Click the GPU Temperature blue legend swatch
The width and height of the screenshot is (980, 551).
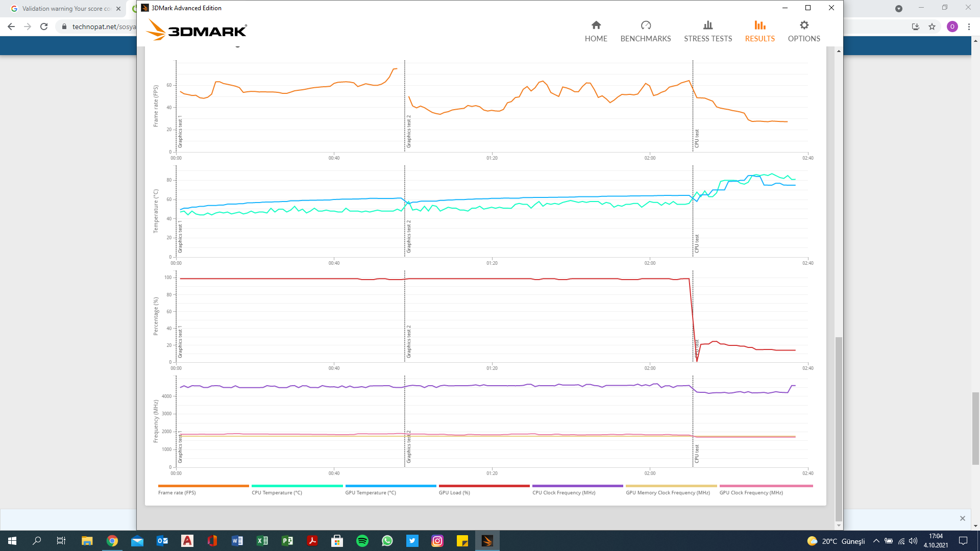(390, 486)
